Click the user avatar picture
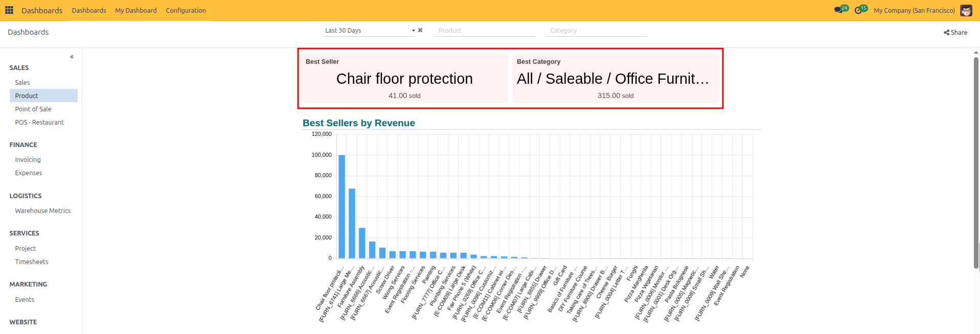980x334 pixels. (966, 10)
